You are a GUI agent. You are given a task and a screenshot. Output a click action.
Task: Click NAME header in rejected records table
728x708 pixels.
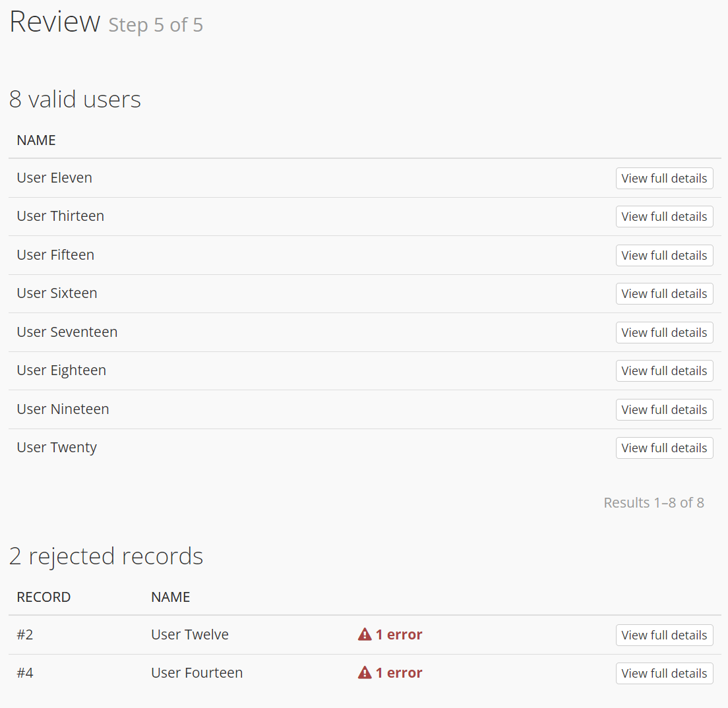coord(170,597)
